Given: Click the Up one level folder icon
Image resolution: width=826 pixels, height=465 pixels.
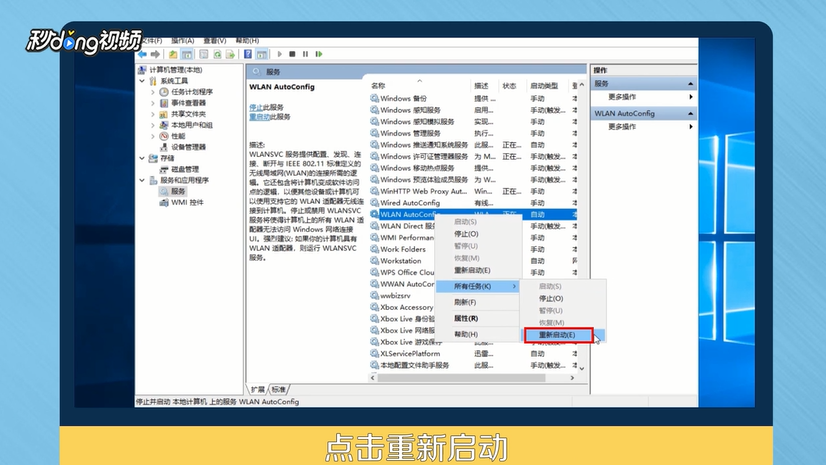Looking at the screenshot, I should click(173, 54).
